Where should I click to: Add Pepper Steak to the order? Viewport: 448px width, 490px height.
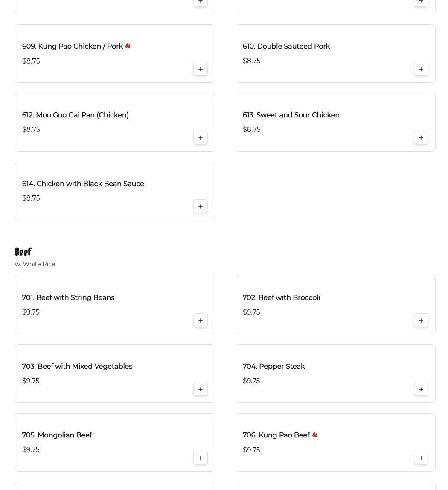pyautogui.click(x=421, y=389)
